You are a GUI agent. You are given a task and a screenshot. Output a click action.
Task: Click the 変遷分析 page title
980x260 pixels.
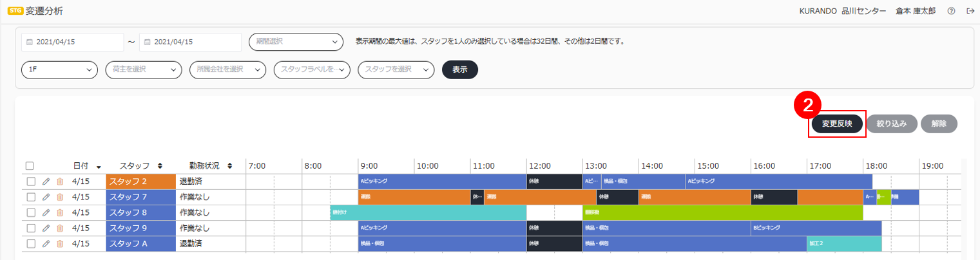44,11
